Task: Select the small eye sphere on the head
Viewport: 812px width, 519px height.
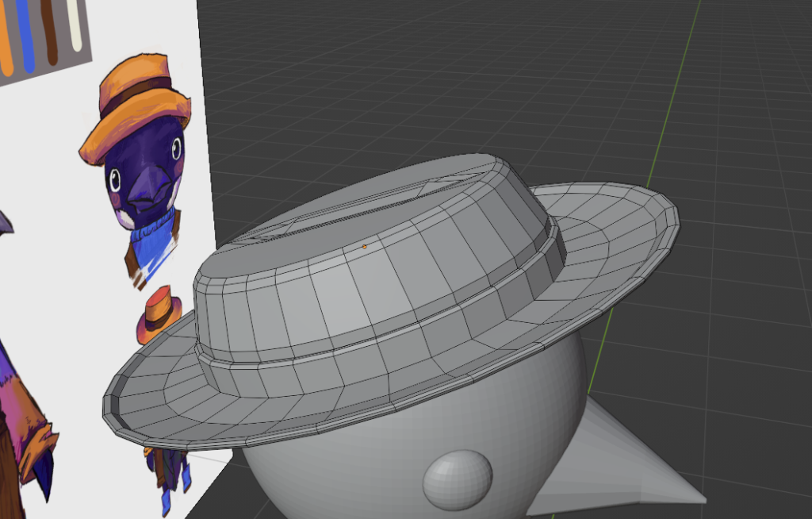Action: (x=458, y=480)
